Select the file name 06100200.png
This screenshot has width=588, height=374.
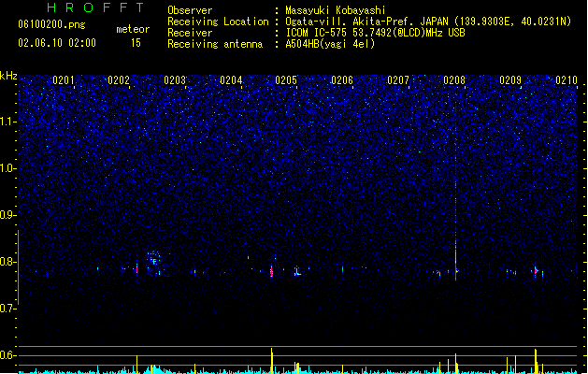click(x=51, y=24)
